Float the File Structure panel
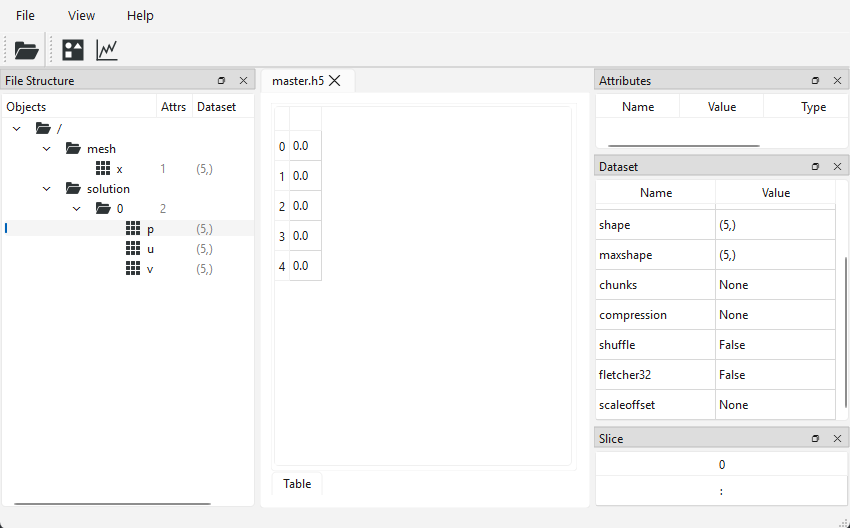This screenshot has height=528, width=850. tap(221, 81)
